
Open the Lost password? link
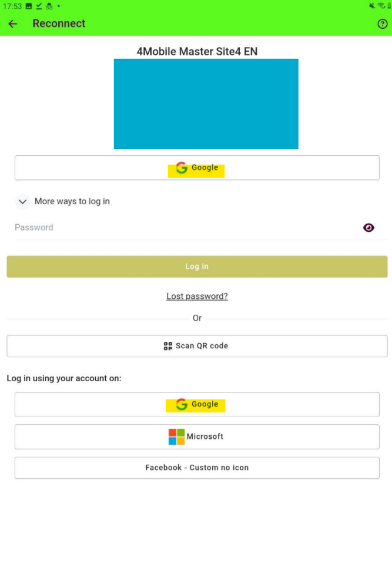[197, 297]
